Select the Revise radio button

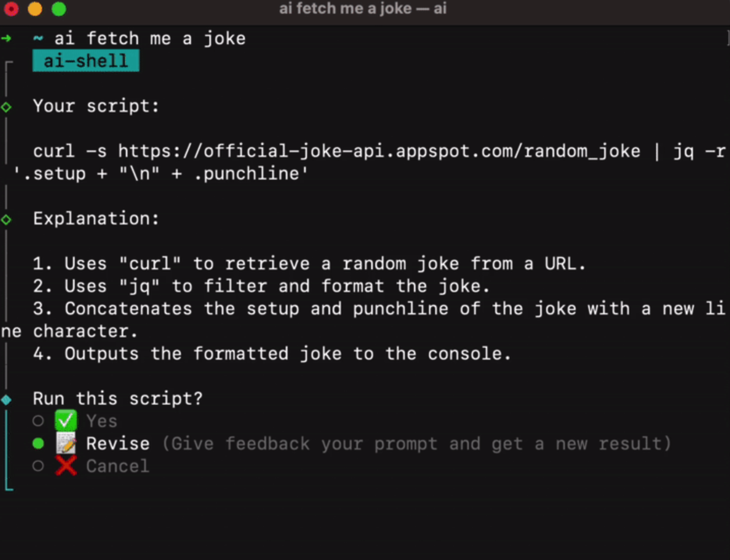coord(38,443)
